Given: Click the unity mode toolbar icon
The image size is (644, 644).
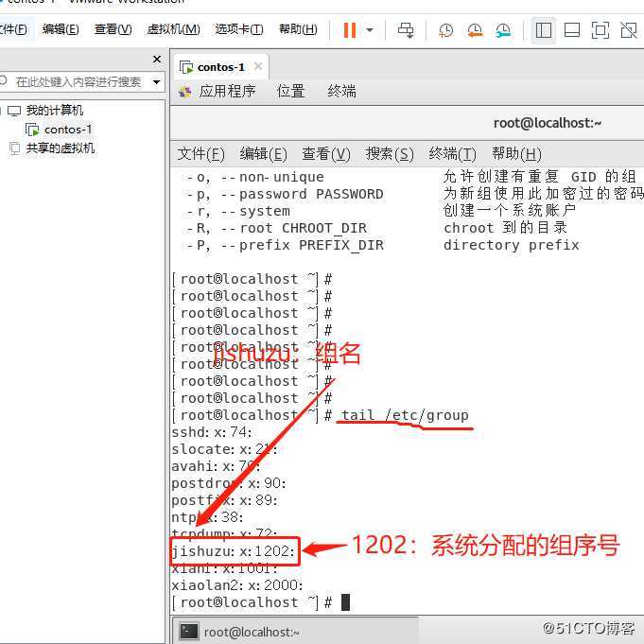Looking at the screenshot, I should [629, 30].
